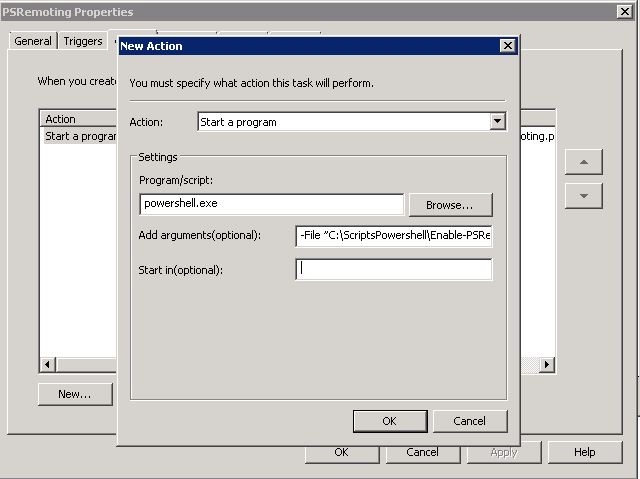Screen dimensions: 640x479
Task: Open the Action dropdown arrow
Action: tap(497, 122)
